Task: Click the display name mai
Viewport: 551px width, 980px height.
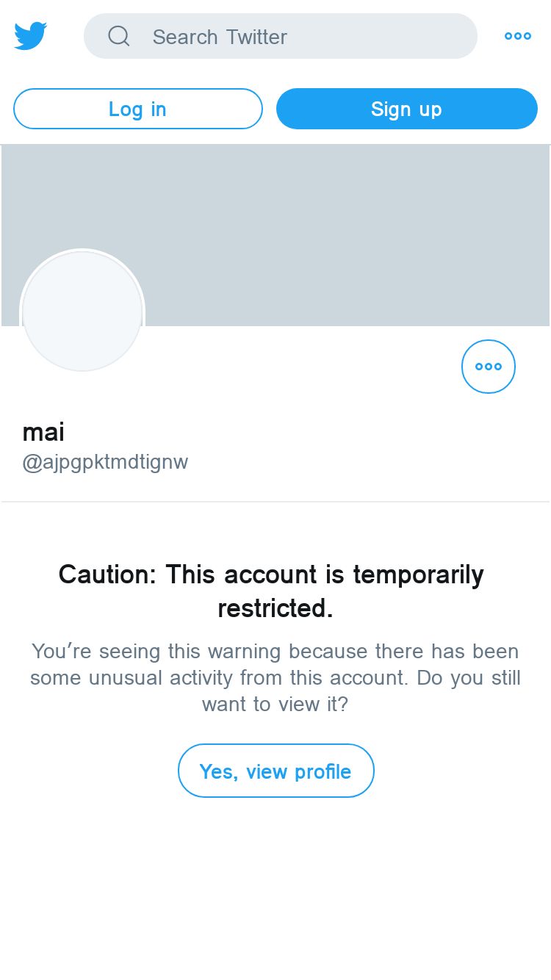Action: point(43,432)
